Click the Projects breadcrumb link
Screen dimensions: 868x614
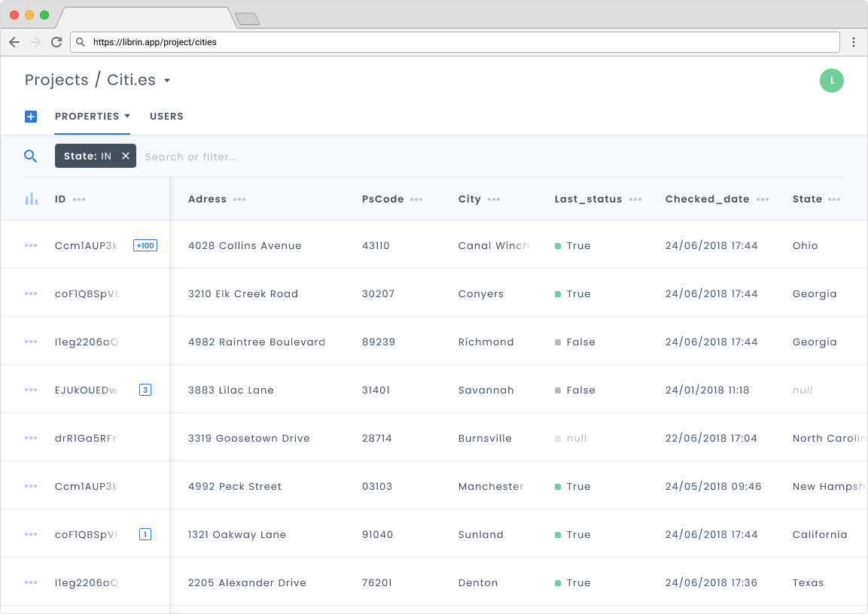[56, 80]
